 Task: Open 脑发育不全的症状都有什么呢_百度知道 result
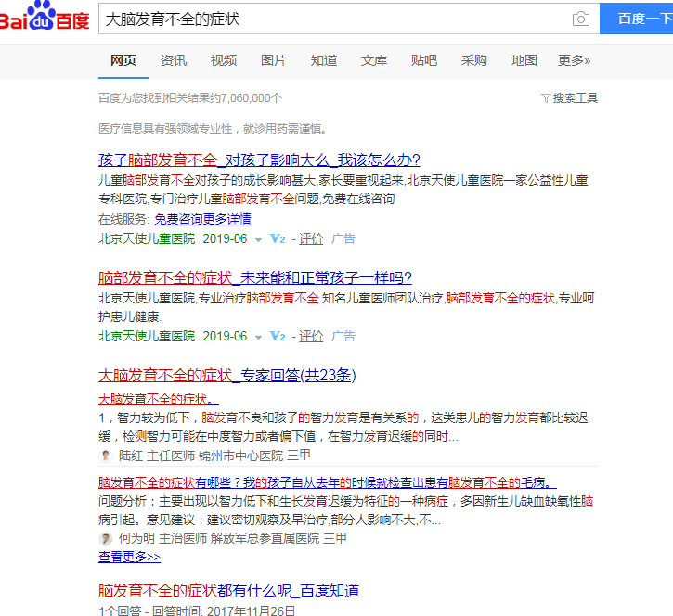coord(228,591)
